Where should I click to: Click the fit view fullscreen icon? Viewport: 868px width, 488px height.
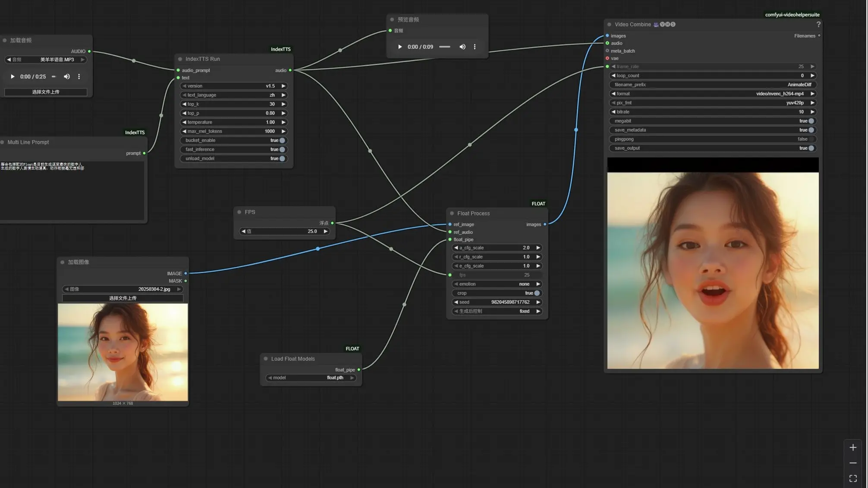click(852, 479)
